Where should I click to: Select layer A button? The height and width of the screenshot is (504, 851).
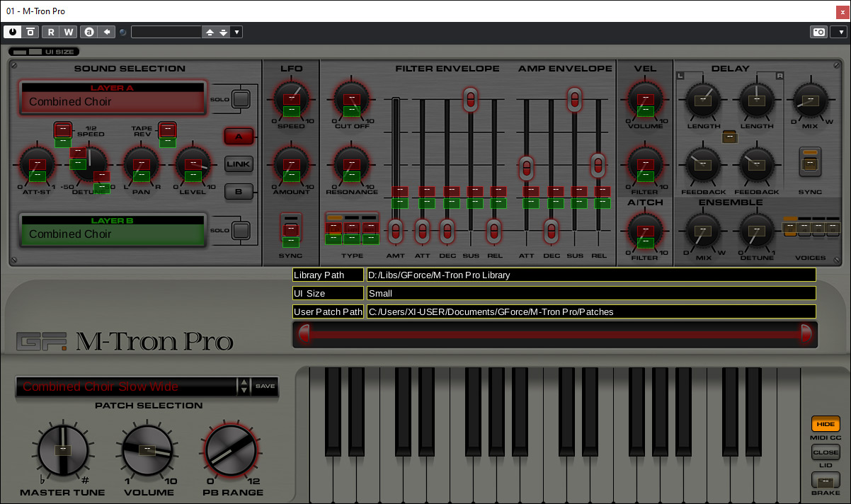coord(239,137)
